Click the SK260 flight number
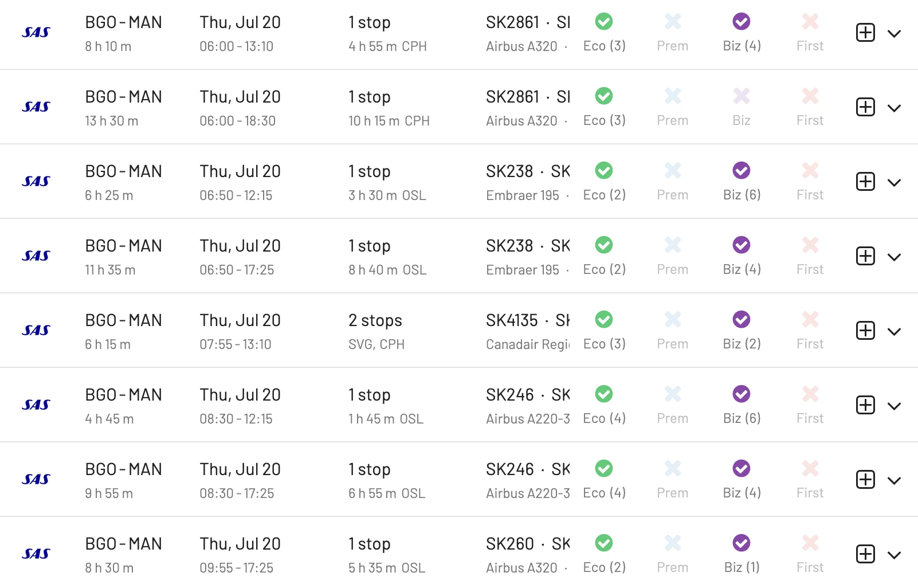Screen dimensions: 918x588 (510, 544)
